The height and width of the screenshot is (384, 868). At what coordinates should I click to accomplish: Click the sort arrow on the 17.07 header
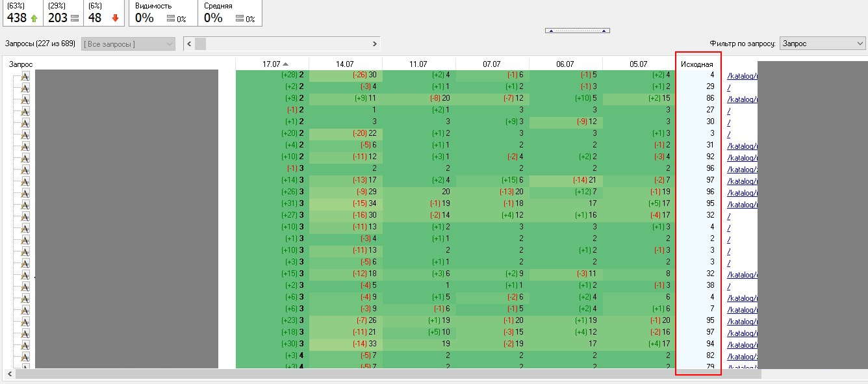(285, 64)
